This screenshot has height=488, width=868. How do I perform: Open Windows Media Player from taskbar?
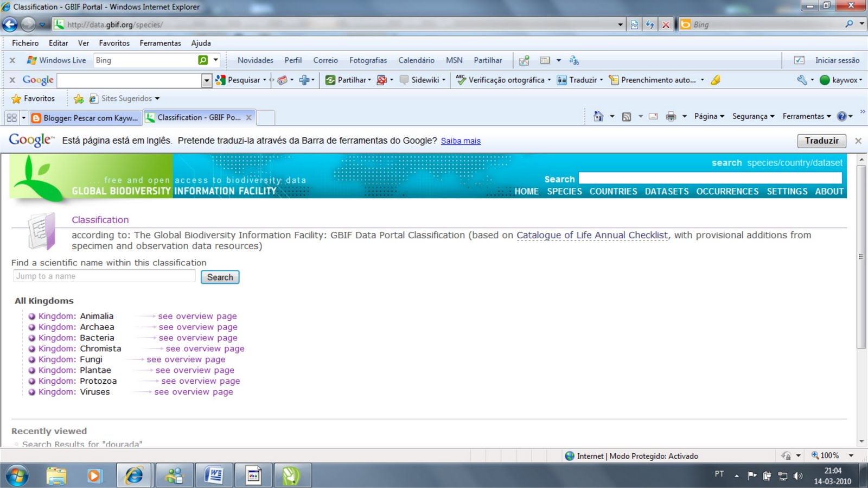click(x=94, y=476)
